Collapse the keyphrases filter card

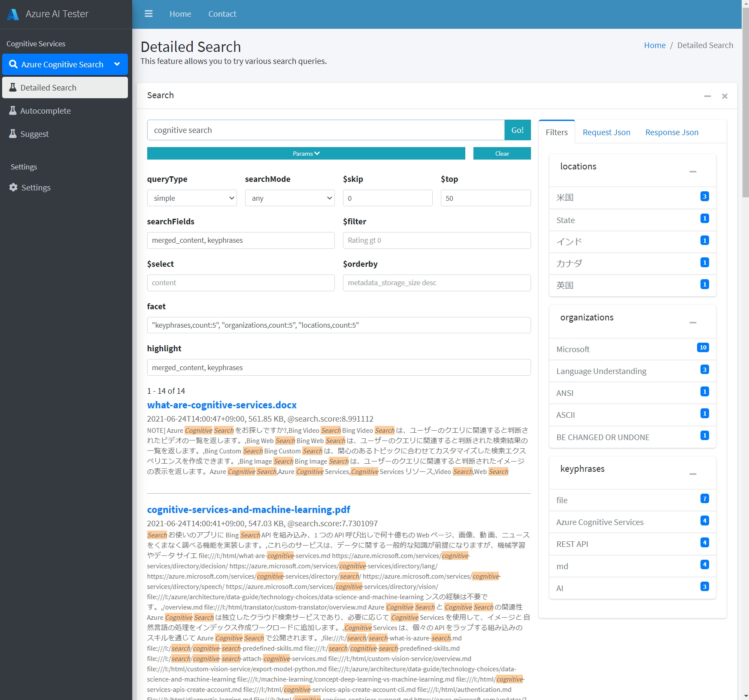[x=693, y=474]
